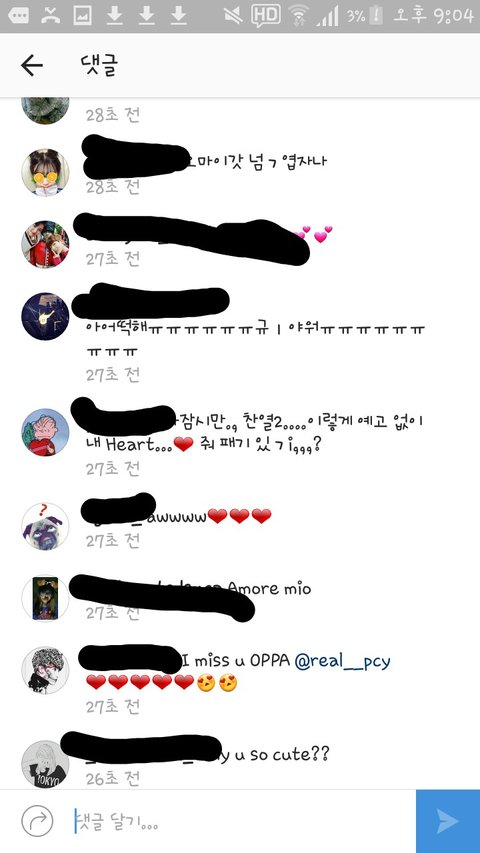The height and width of the screenshot is (853, 480).
Task: Open the dark night-sky avatar profile
Action: coord(45,317)
